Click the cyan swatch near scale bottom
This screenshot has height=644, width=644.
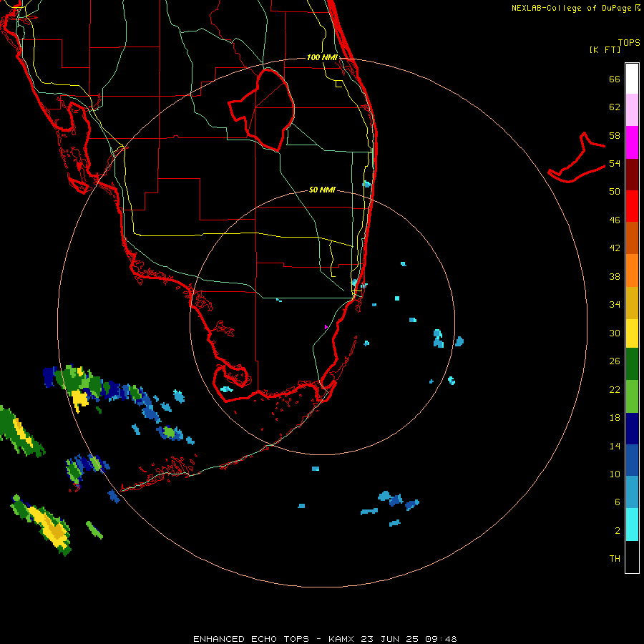coord(632,525)
